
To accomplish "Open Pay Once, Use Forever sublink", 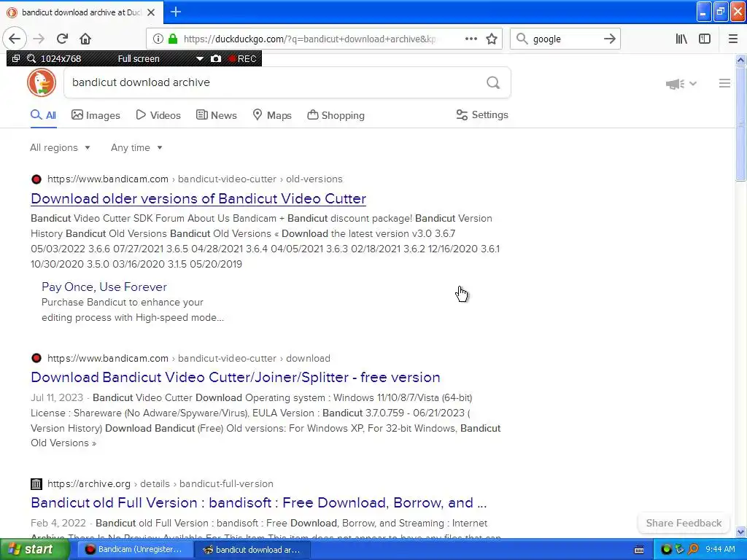I will click(x=104, y=287).
